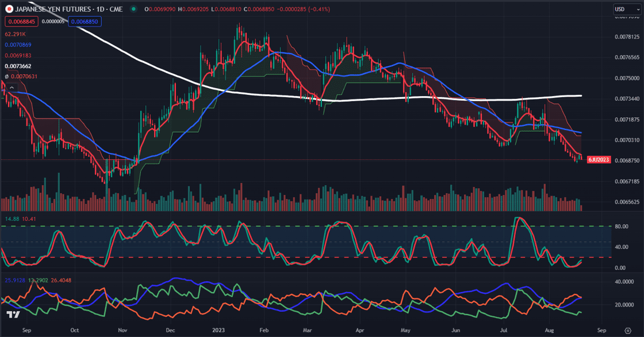Click 2023 on the time axis

218,331
